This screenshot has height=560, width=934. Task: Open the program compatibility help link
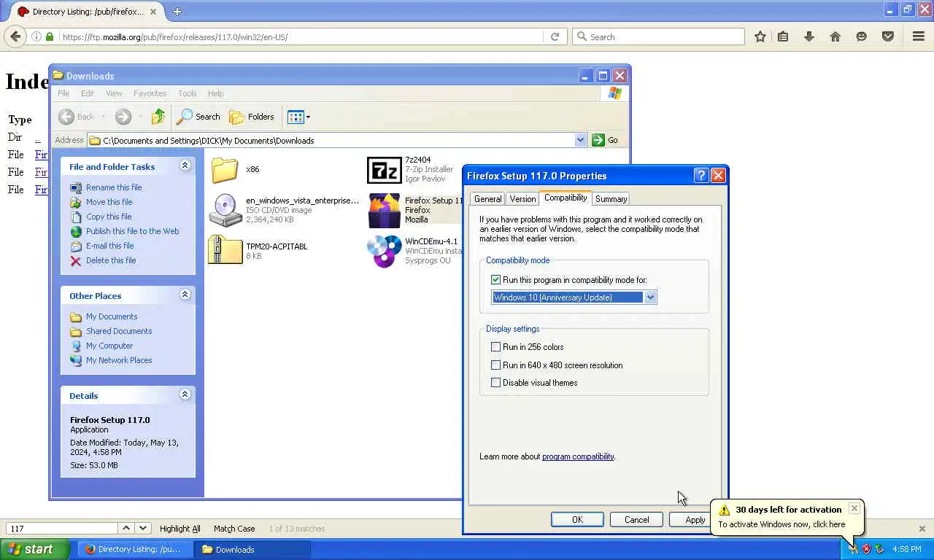pos(578,456)
